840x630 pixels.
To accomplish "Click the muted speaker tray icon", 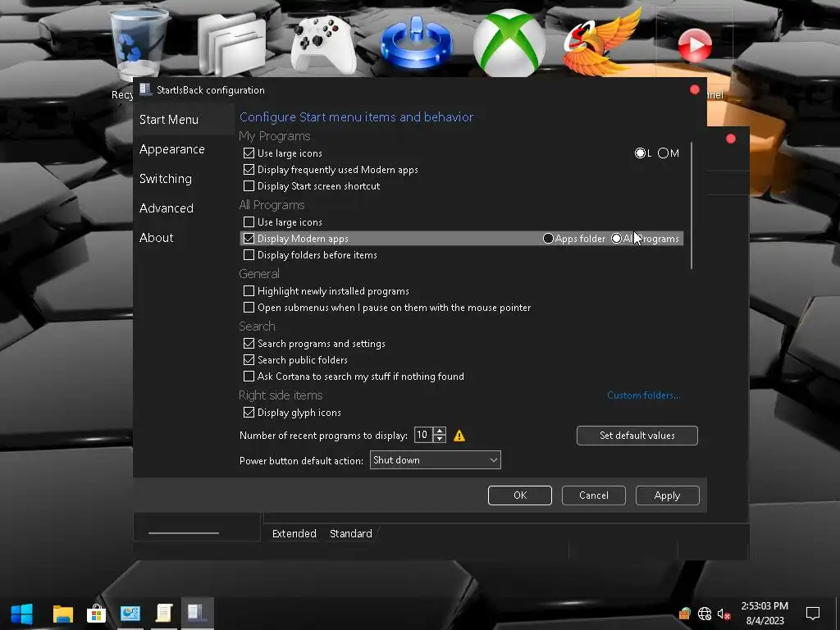I will point(724,614).
